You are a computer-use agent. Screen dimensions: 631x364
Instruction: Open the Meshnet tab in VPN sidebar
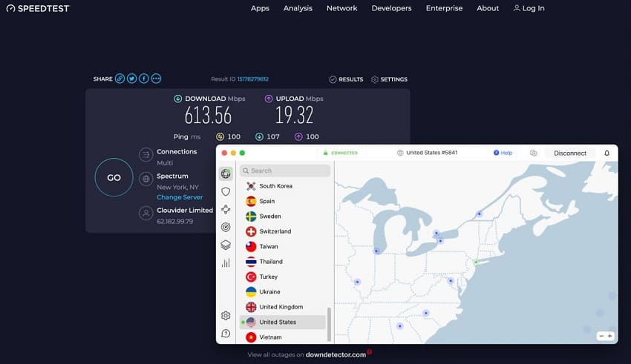pos(226,209)
